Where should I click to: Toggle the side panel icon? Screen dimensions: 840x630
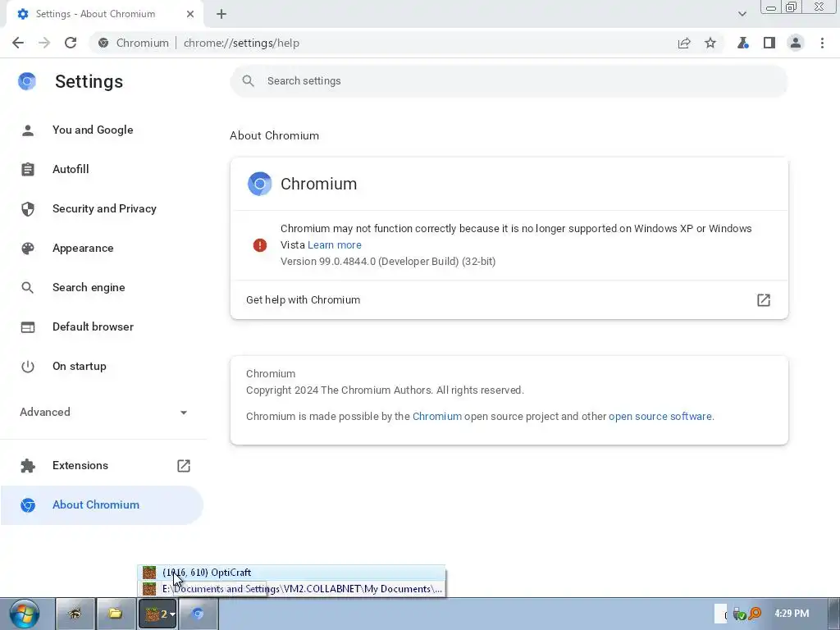tap(769, 43)
